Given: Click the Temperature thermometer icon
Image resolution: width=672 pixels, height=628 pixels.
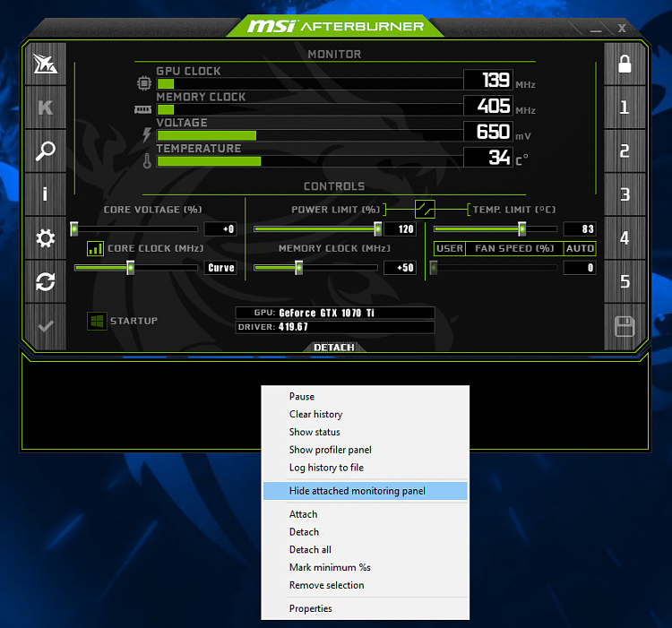Looking at the screenshot, I should (147, 160).
